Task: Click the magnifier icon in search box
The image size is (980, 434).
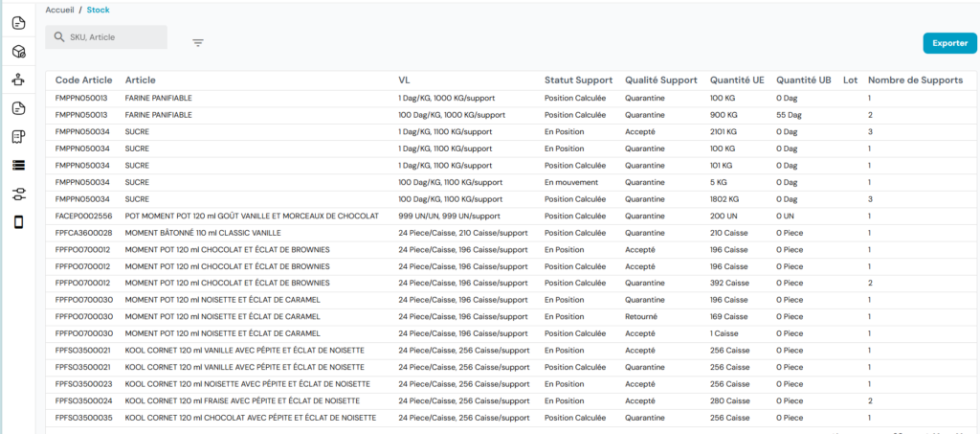Action: [x=59, y=37]
